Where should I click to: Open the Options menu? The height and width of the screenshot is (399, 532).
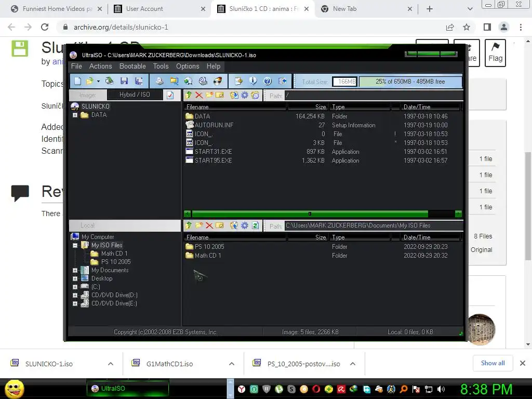point(188,66)
